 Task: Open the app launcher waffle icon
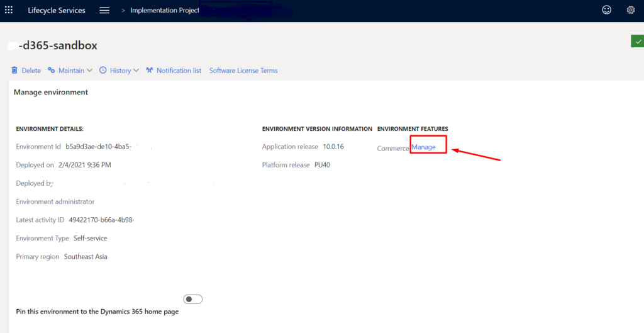[8, 10]
